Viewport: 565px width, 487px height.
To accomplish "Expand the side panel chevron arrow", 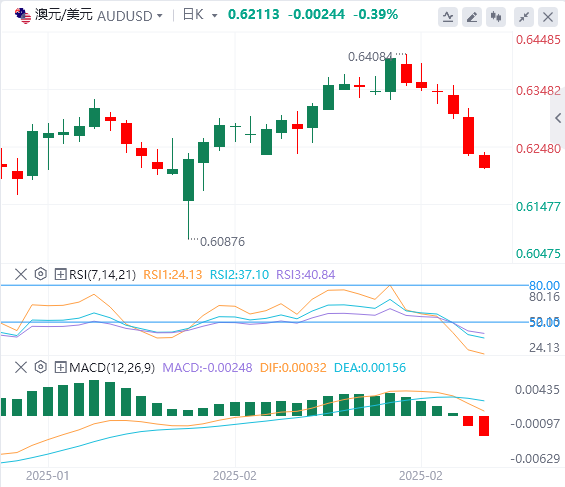I will (558, 118).
